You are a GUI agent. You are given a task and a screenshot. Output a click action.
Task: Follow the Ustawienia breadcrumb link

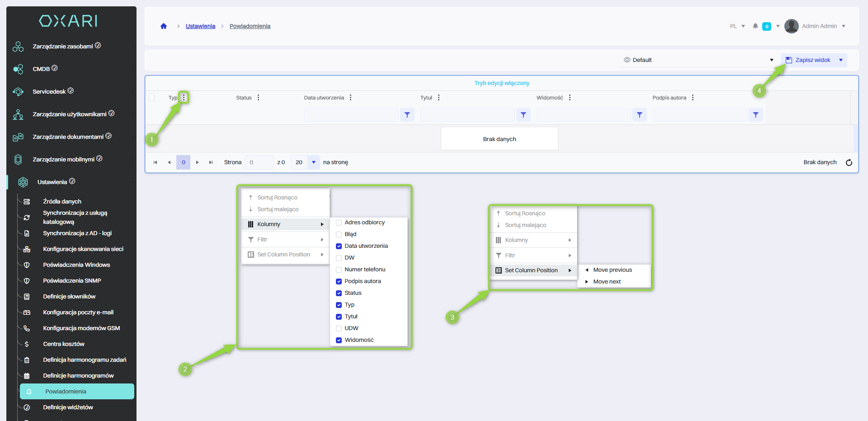click(200, 26)
